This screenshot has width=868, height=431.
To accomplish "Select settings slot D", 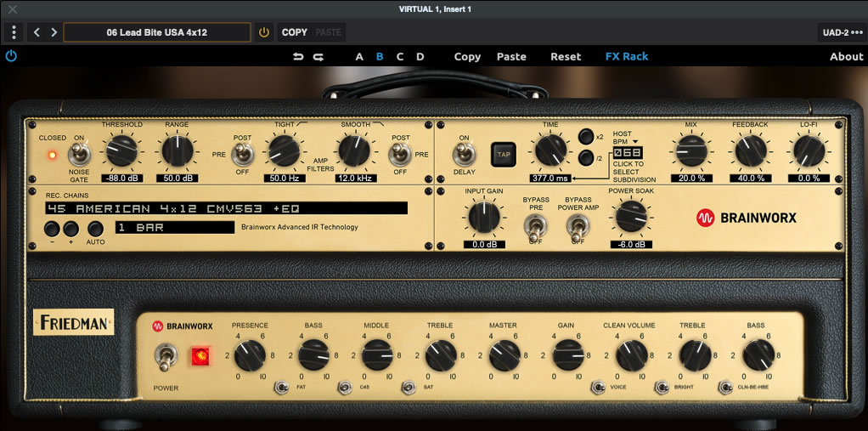I will coord(420,56).
